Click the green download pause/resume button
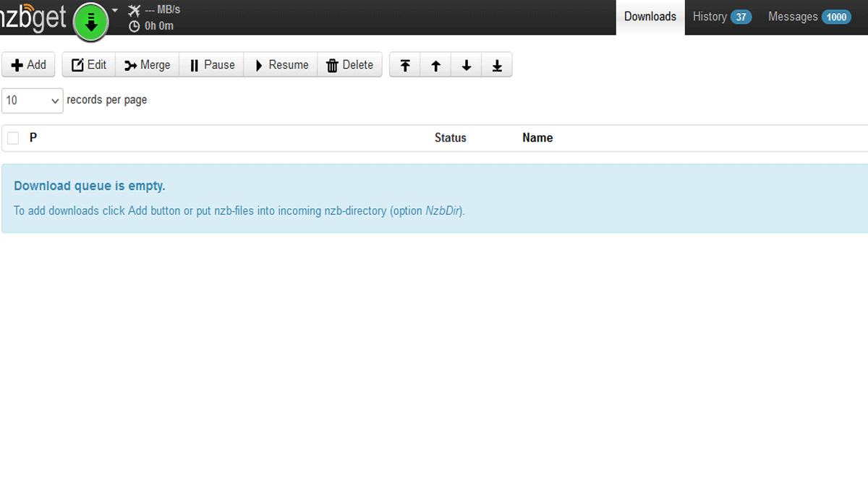Viewport: 868px width, 488px height. [90, 22]
